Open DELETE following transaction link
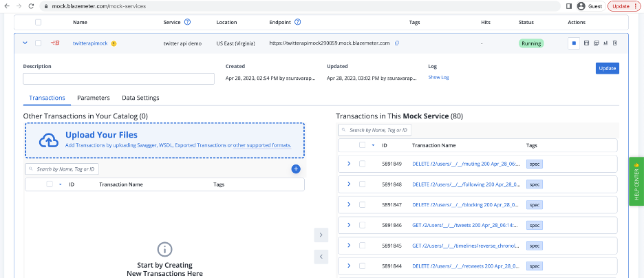Screen dimensions: 644x278 click(465, 184)
